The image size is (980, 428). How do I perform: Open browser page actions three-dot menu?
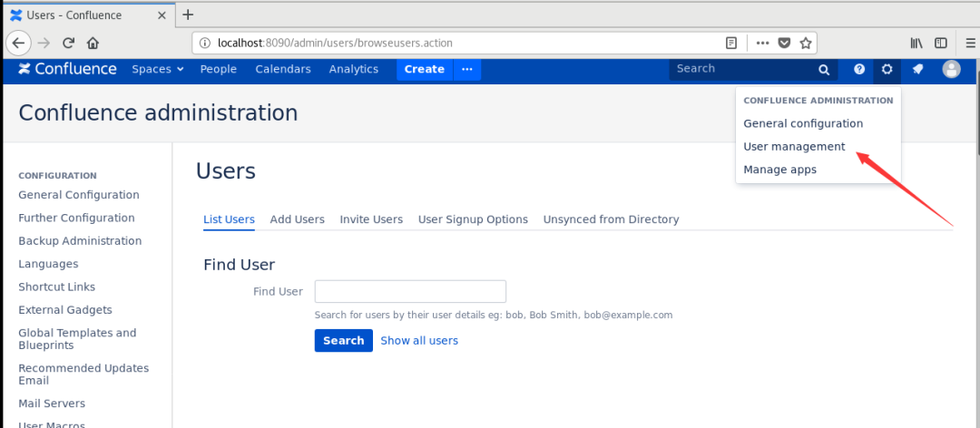(762, 43)
